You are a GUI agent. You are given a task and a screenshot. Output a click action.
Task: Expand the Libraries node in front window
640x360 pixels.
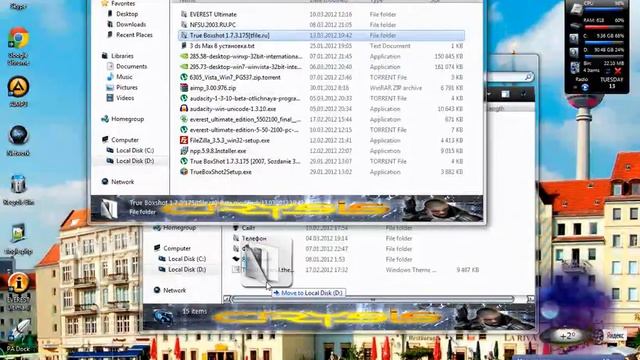(122, 56)
